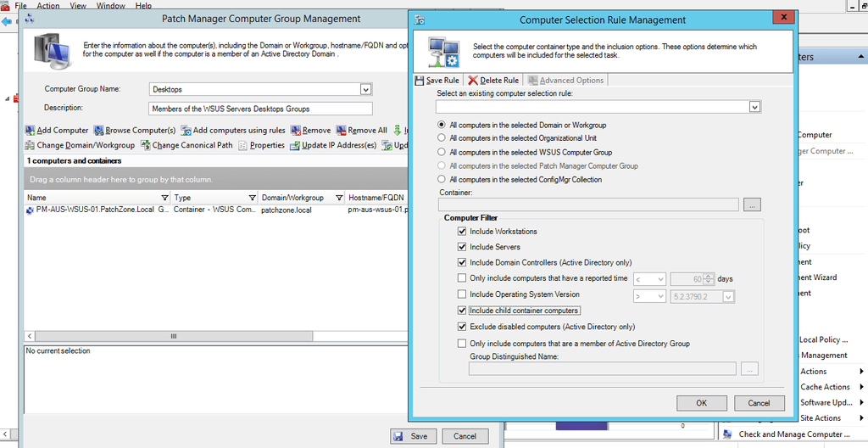868x448 pixels.
Task: Select All computers in selected WSUS Computer Group
Action: 441,152
